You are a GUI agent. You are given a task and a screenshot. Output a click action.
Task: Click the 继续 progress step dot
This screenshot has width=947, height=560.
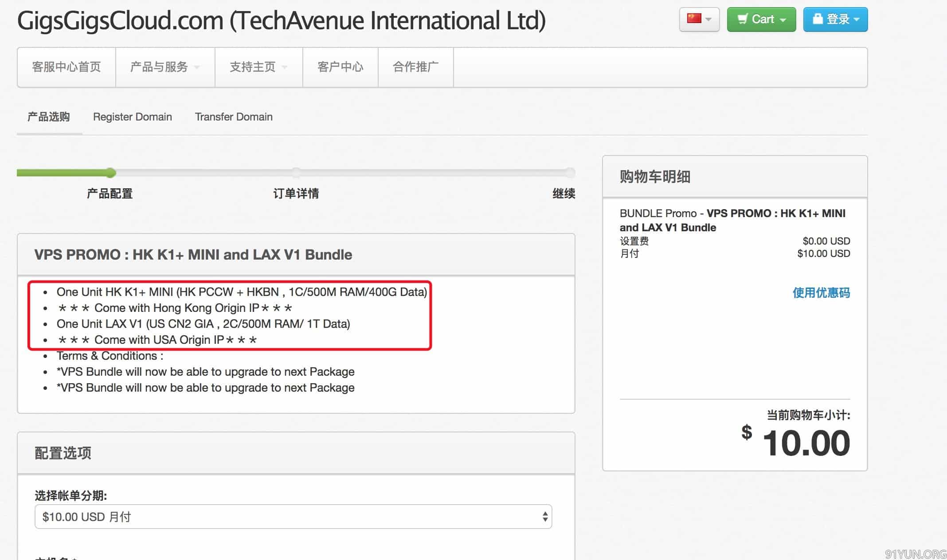click(x=570, y=173)
